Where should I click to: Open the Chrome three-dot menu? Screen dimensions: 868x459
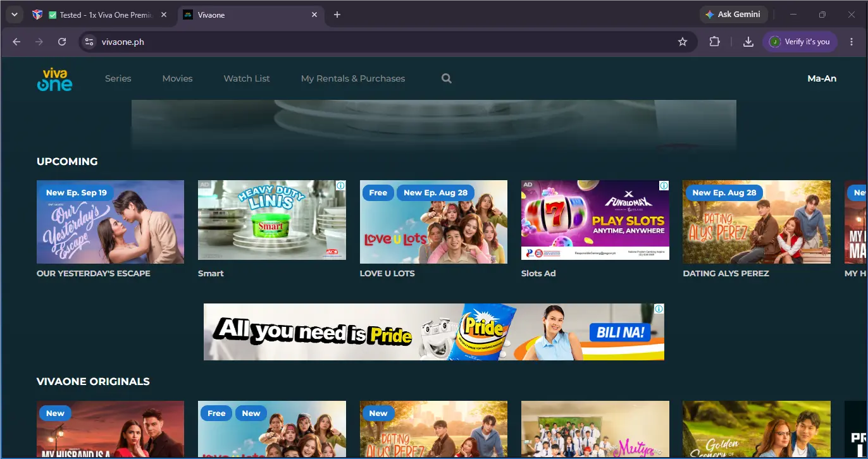click(852, 42)
